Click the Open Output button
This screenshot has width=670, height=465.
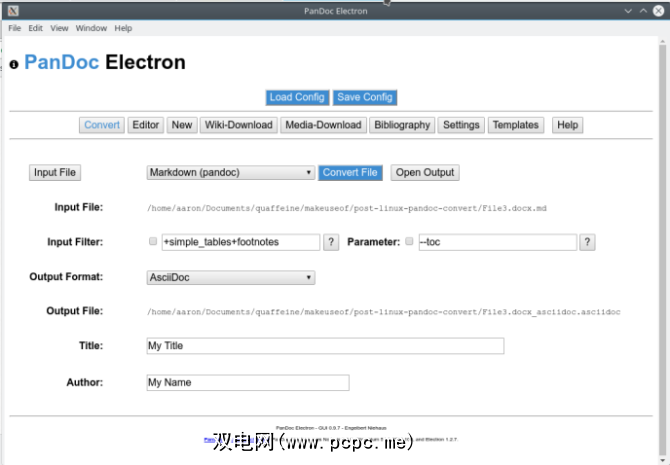click(x=425, y=173)
